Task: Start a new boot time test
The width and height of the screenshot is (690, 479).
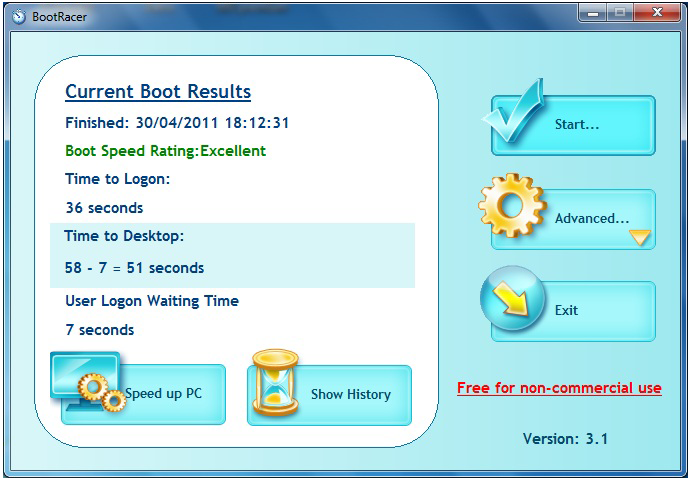Action: point(573,125)
